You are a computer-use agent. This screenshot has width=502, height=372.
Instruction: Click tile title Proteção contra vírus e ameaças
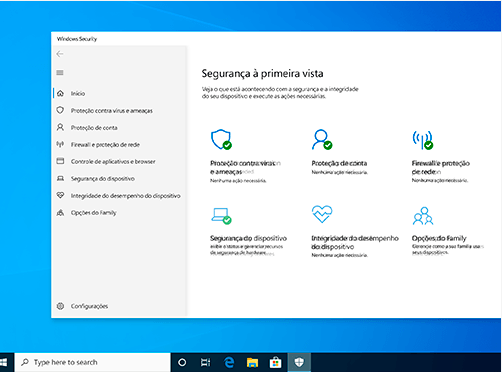(245, 167)
